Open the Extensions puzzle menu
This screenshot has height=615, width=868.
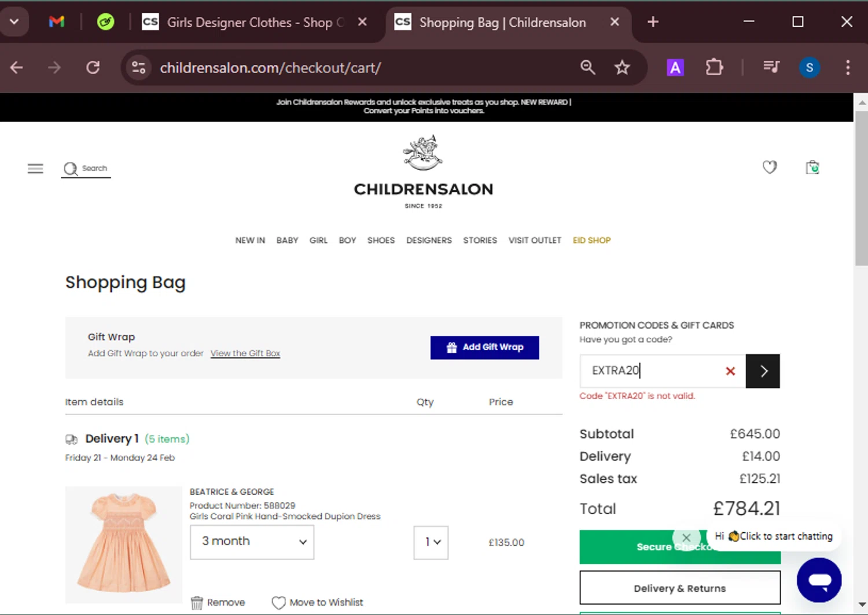[714, 68]
